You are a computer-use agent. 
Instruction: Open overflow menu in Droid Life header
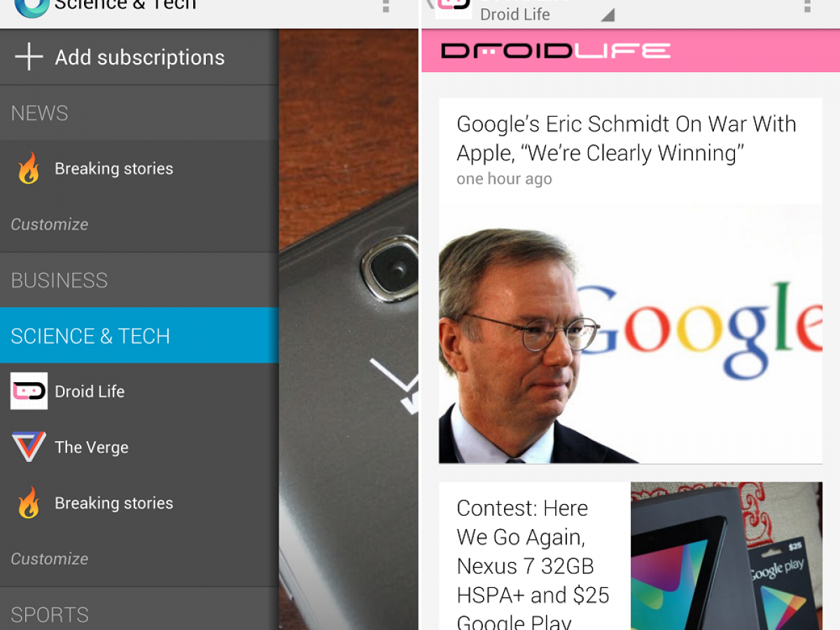coord(806,6)
